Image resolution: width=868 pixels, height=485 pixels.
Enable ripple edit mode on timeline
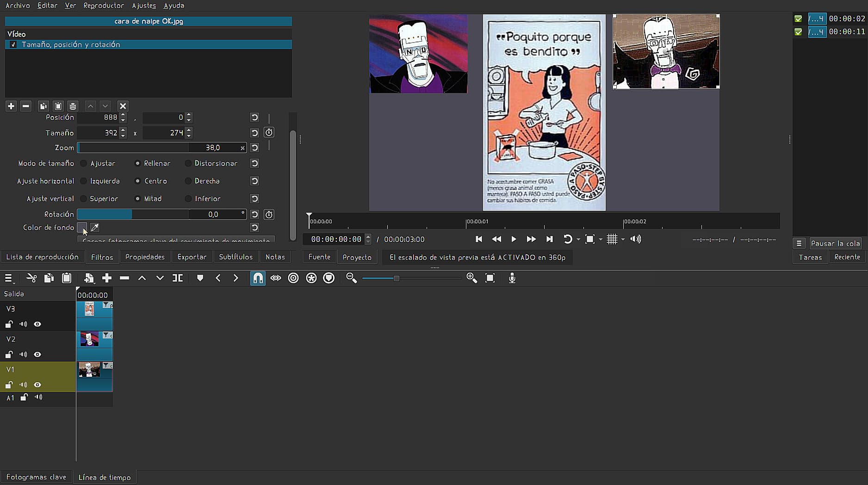point(293,278)
